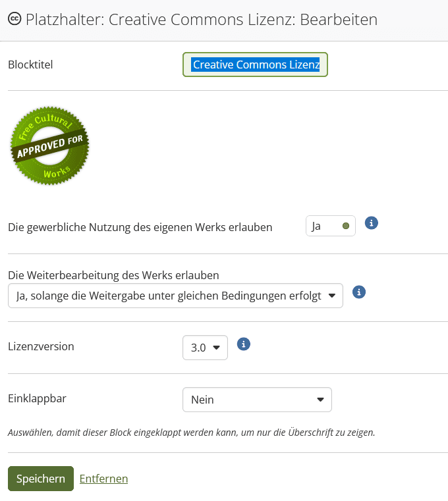
Task: Click the heading 'Platzhalter: Creative Commons Lizenz: Bearbeiten'
Action: click(x=202, y=20)
